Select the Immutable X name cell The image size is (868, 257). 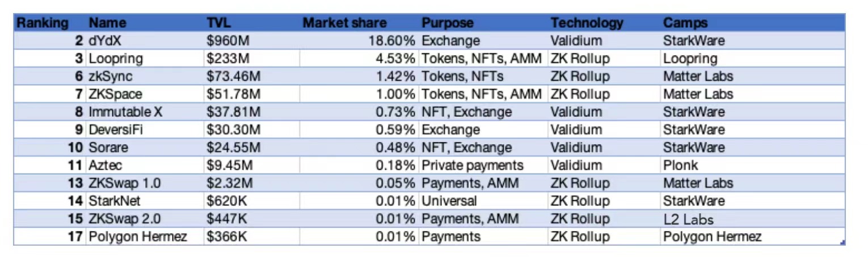(x=125, y=112)
